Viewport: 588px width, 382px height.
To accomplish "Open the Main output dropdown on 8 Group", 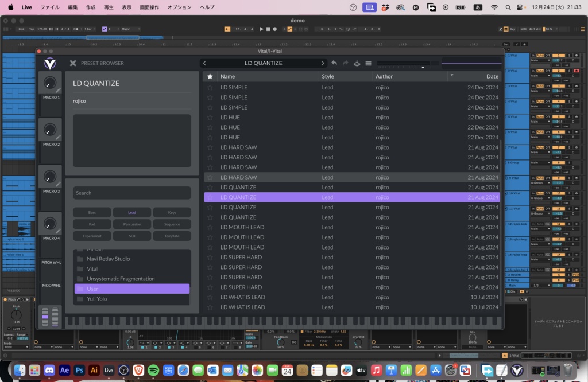I will (540, 162).
